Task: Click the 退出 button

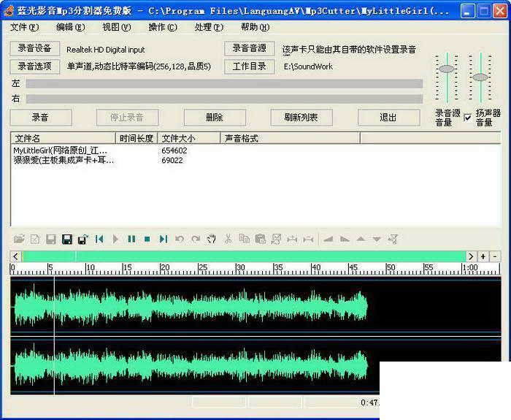Action: click(388, 118)
